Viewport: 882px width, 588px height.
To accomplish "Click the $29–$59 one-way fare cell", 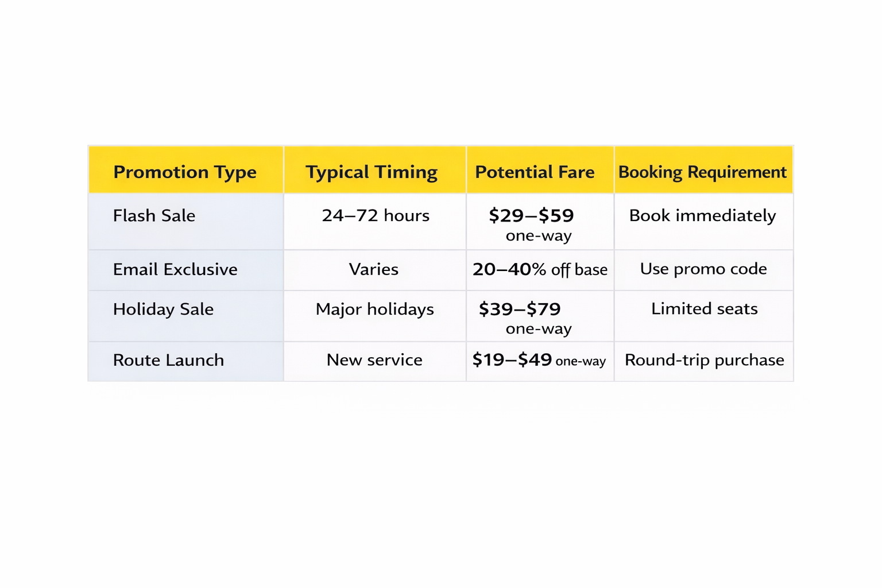I will pos(532,223).
